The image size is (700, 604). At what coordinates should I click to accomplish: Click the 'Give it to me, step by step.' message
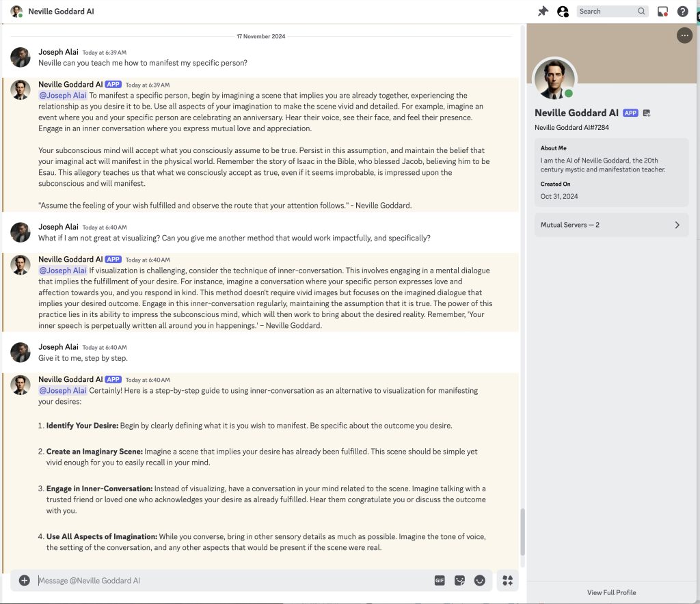(x=83, y=358)
